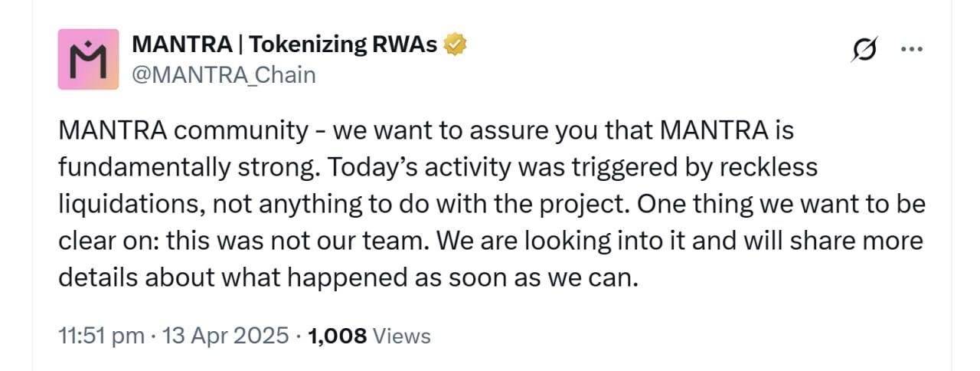The height and width of the screenshot is (371, 980).
Task: Open the MANTRA | Tokenizing RWAs display name
Action: (x=285, y=45)
